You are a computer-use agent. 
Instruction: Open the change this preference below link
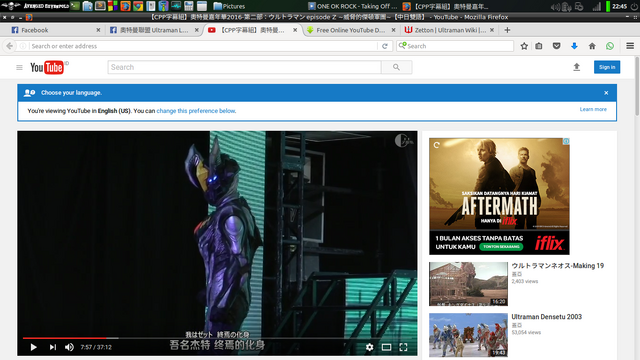click(x=196, y=111)
